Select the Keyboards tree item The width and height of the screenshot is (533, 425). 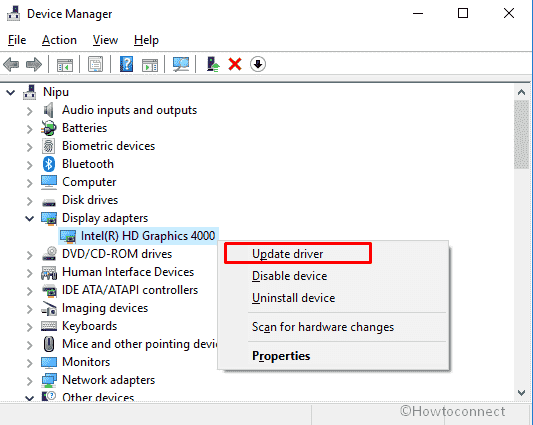tap(90, 326)
